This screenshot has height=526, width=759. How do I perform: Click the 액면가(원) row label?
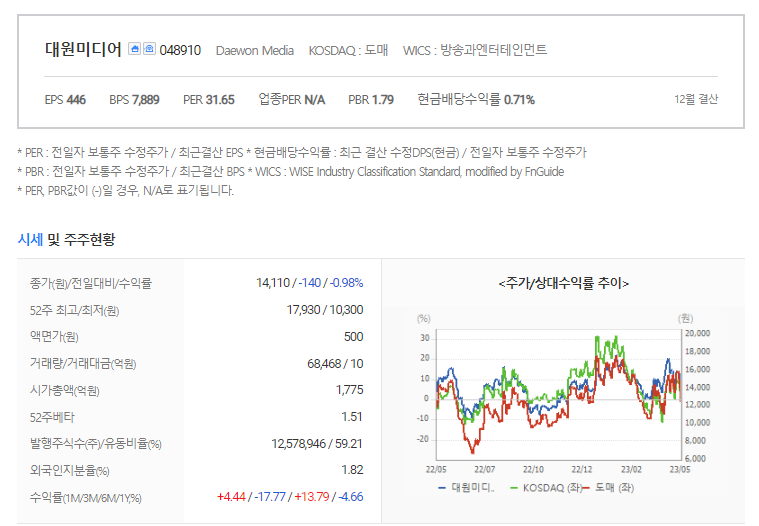(x=54, y=337)
